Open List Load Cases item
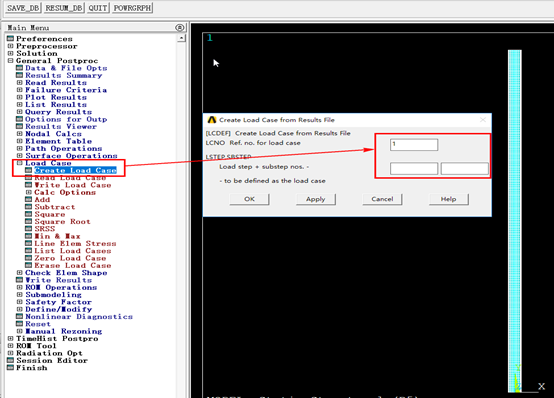Screen dimensions: 554x398 click(72, 251)
